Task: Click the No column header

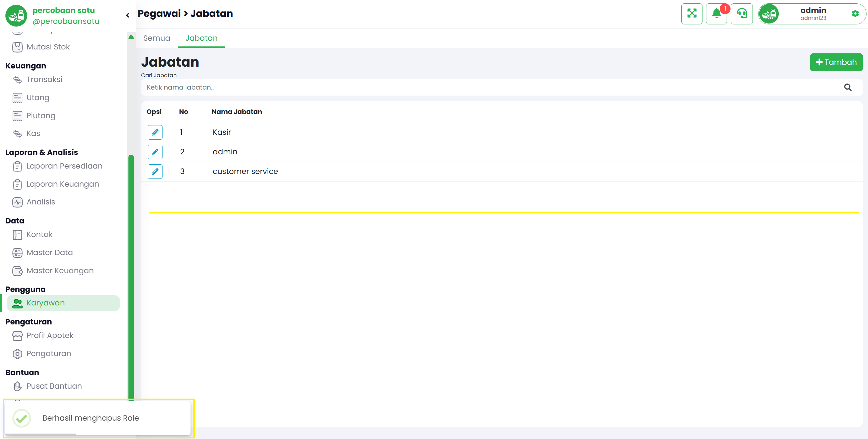Action: coord(184,112)
